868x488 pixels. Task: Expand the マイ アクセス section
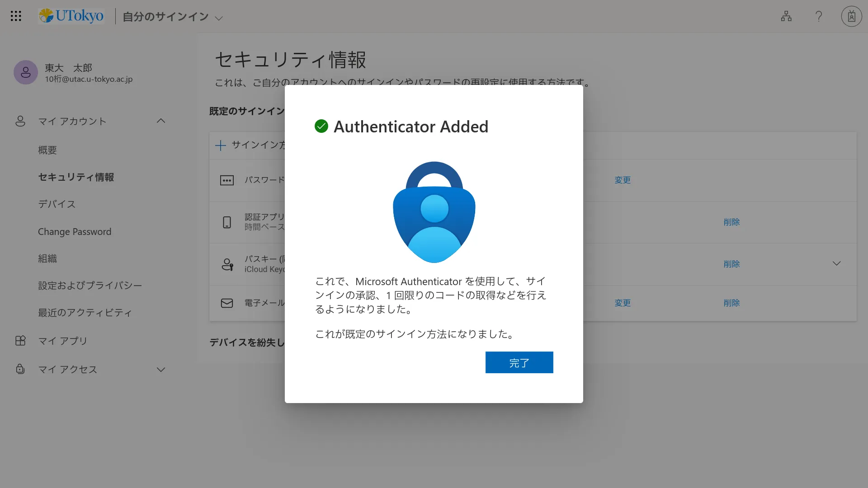coord(161,370)
